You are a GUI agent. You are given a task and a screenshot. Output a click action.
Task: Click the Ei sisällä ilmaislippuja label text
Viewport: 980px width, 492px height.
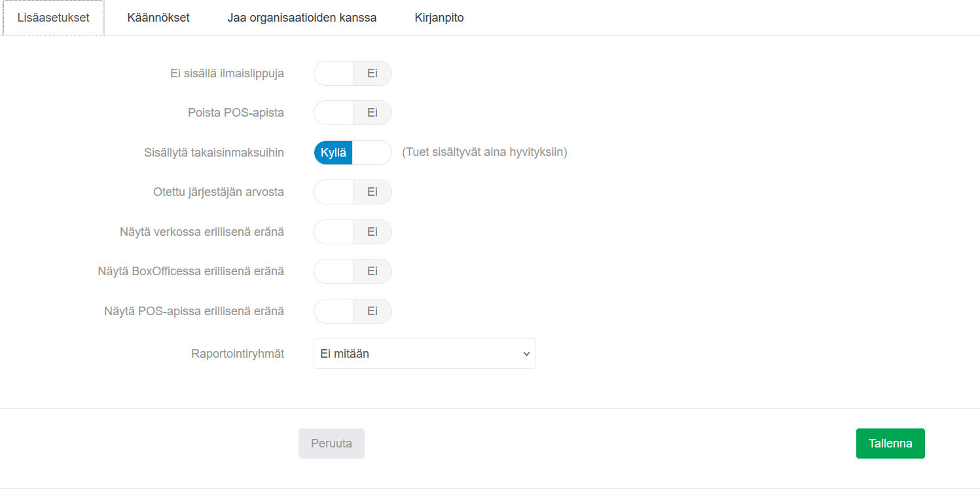click(x=227, y=73)
